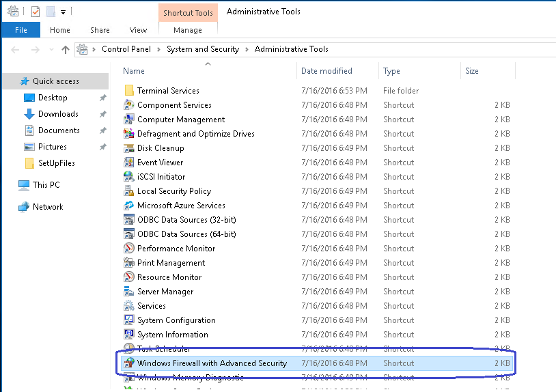Click the Control Panel breadcrumb link
The width and height of the screenshot is (556, 392).
[x=126, y=49]
